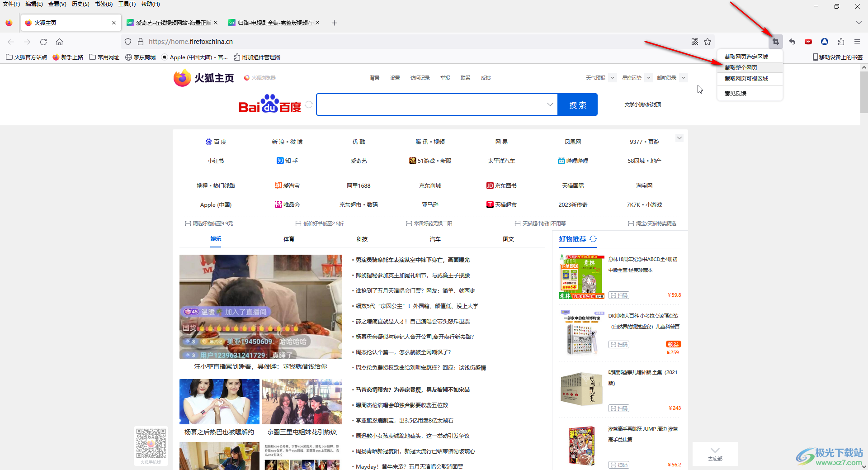Collapse the site navigation grid chevron
The width and height of the screenshot is (868, 470).
coord(679,138)
